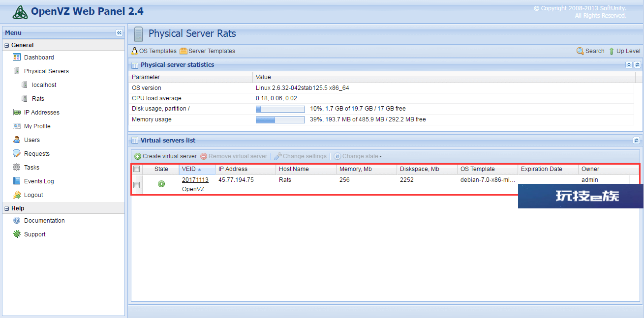Click the Value column header

coord(444,77)
